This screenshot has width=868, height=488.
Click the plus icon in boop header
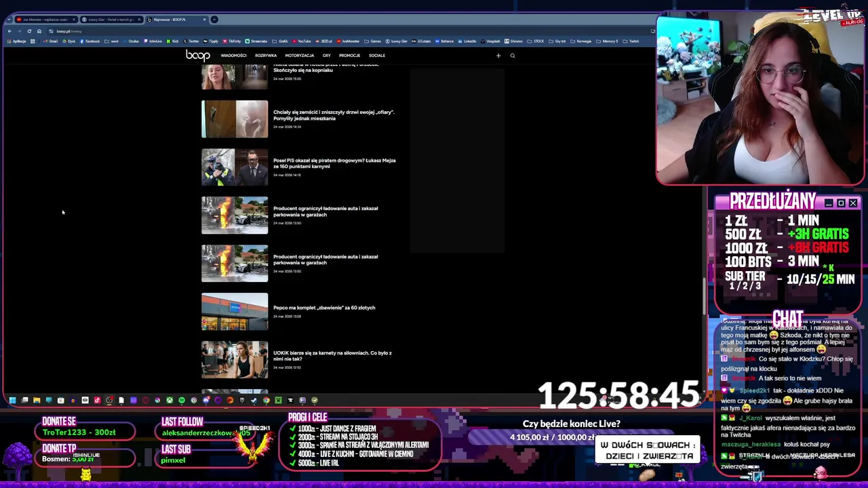pos(498,56)
